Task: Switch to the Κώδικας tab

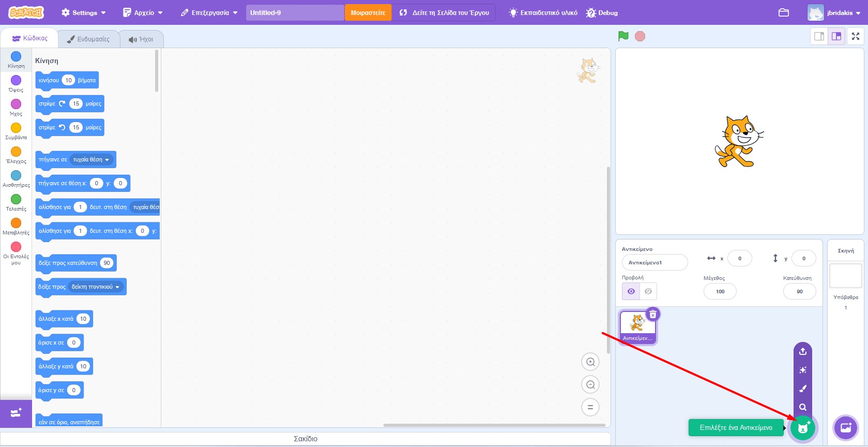Action: [x=29, y=38]
